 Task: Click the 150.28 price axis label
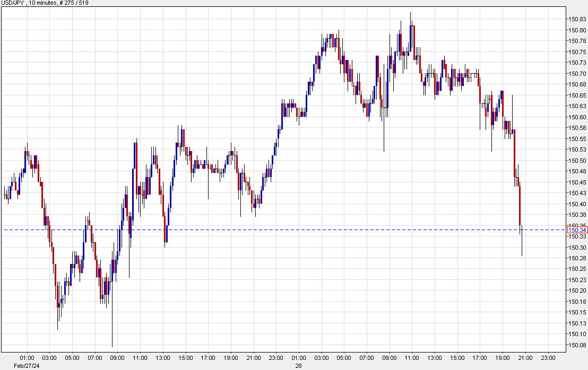(577, 258)
